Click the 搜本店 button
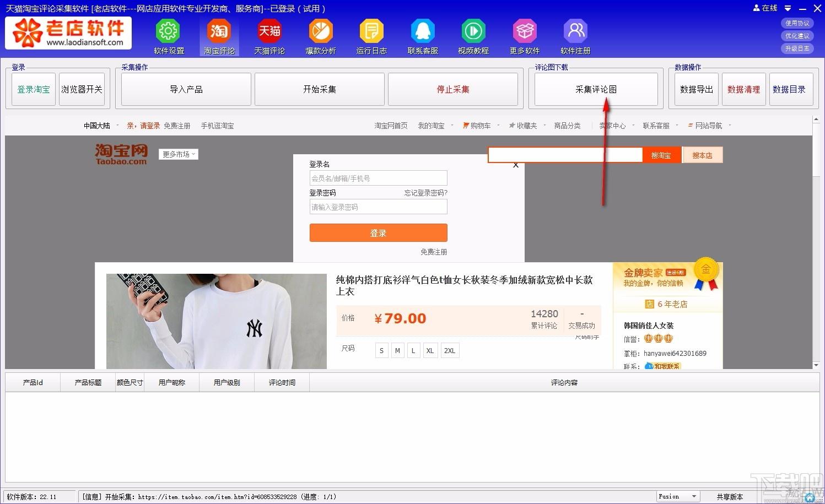Viewport: 825px width, 504px height. (702, 155)
